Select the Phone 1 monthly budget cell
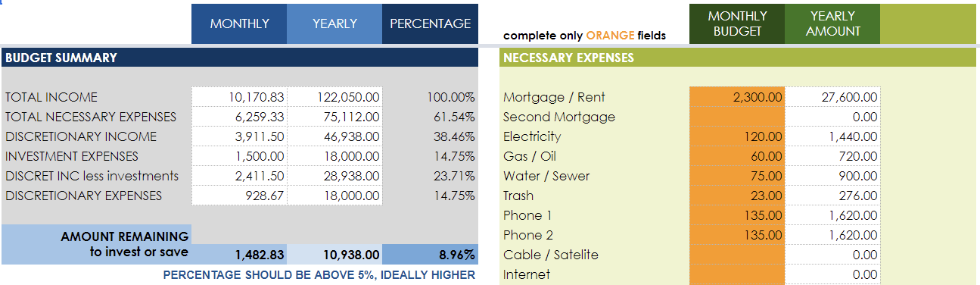The width and height of the screenshot is (980, 285). tap(737, 215)
